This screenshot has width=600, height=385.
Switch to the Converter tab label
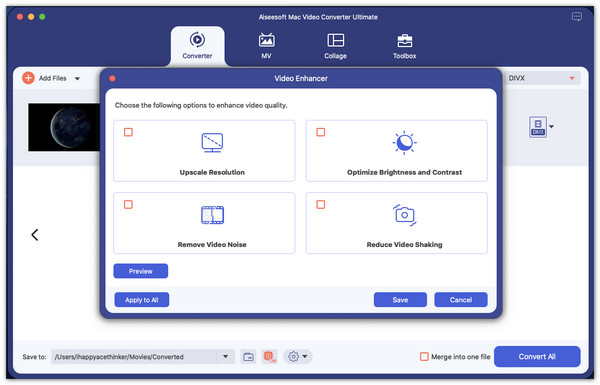(x=197, y=56)
